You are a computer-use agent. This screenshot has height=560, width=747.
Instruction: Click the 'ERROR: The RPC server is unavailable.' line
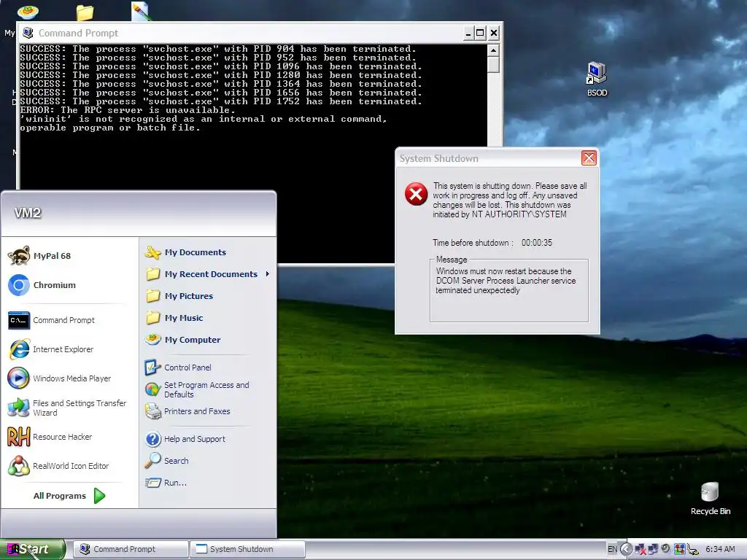pos(127,110)
